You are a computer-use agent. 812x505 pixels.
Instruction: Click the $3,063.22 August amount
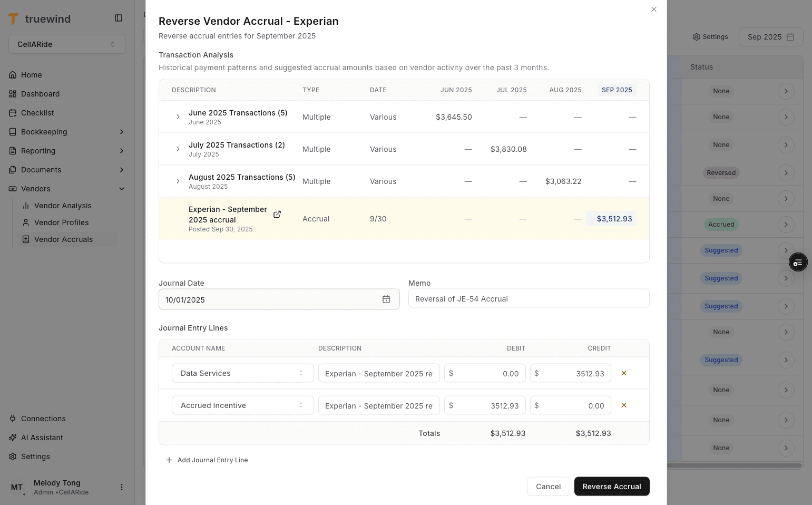point(563,181)
